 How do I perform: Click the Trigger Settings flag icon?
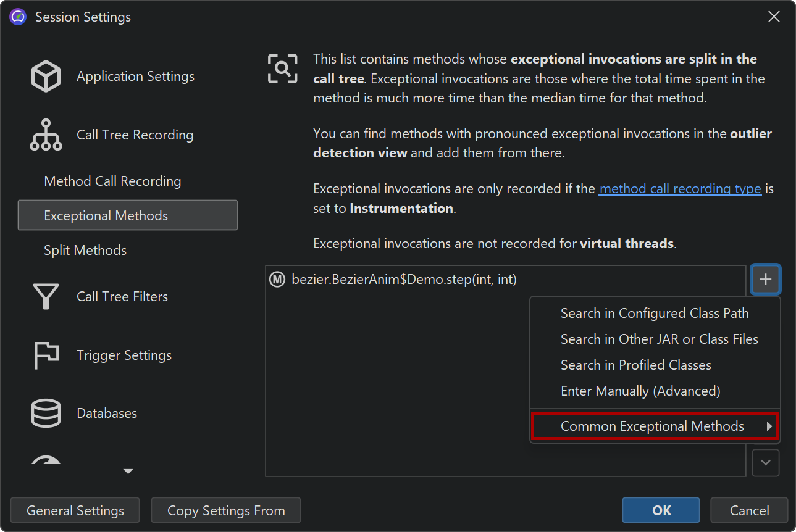pyautogui.click(x=46, y=355)
